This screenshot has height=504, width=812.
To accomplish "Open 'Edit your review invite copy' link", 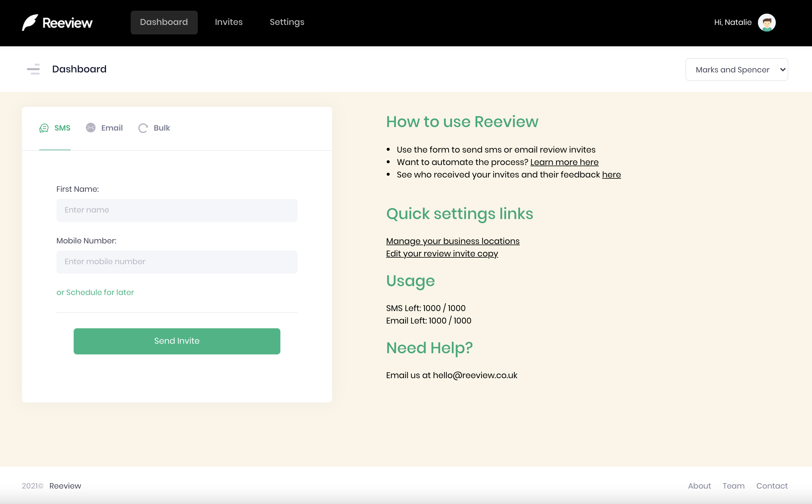I will click(x=442, y=254).
